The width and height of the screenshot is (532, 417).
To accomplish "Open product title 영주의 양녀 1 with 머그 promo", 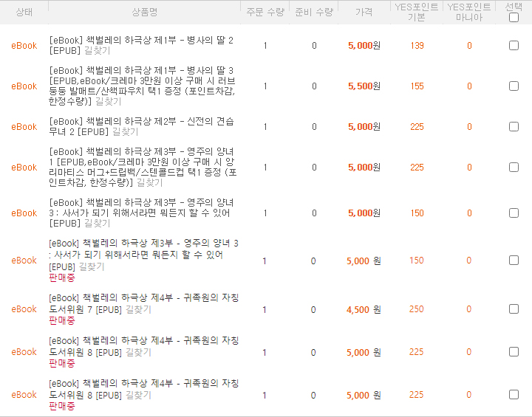I will tap(143, 168).
